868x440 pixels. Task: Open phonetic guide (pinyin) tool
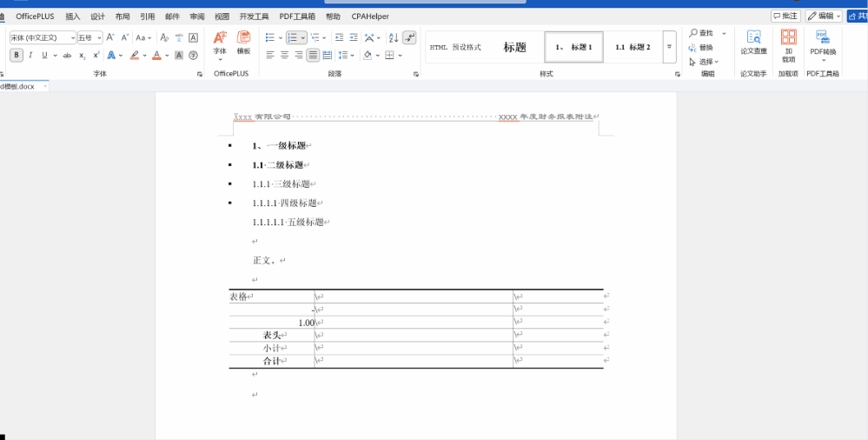click(x=179, y=37)
